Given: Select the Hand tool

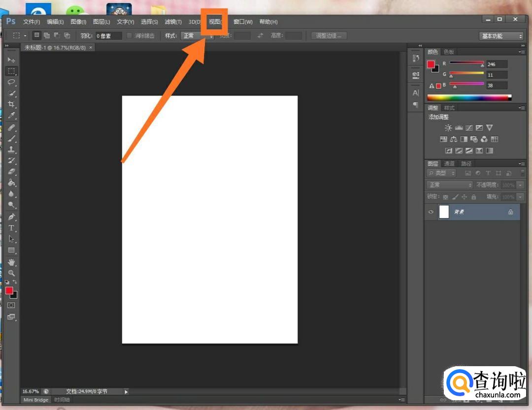Looking at the screenshot, I should tap(11, 262).
